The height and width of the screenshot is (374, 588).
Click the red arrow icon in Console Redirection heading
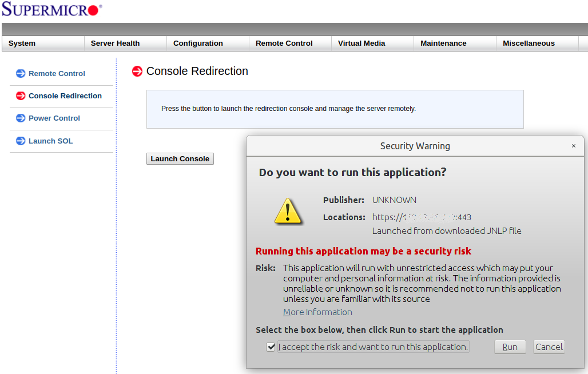click(x=137, y=71)
